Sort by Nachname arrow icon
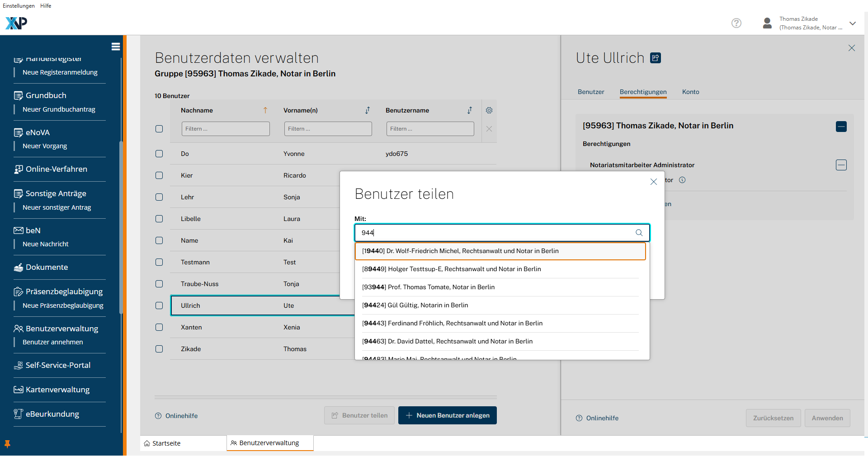 (265, 110)
